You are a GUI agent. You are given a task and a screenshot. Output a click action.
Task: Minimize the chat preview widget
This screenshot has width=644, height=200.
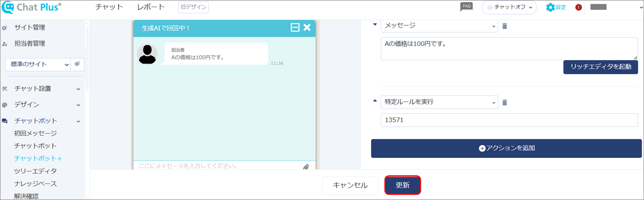point(295,27)
